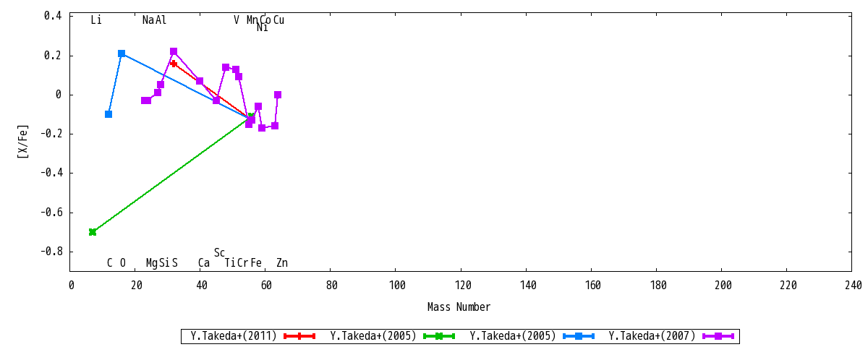The width and height of the screenshot is (868, 347).
Task: Click the green Li data point marker
Action: pyautogui.click(x=93, y=232)
